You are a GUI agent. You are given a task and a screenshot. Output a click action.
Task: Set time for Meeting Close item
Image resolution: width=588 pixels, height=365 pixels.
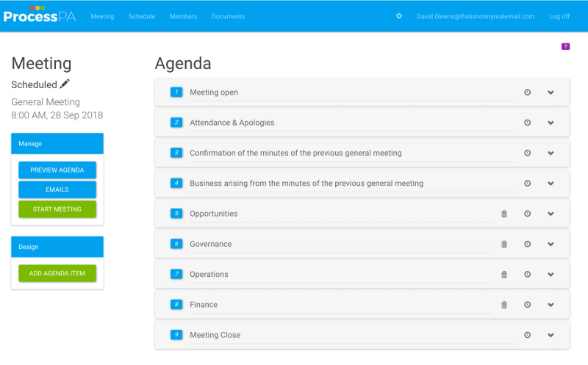[527, 335]
